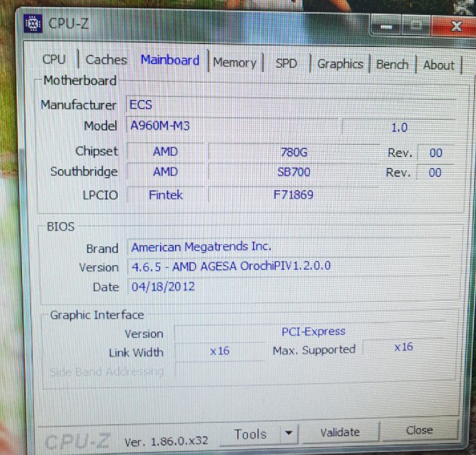Show the About tab
Image resolution: width=476 pixels, height=455 pixels.
439,65
